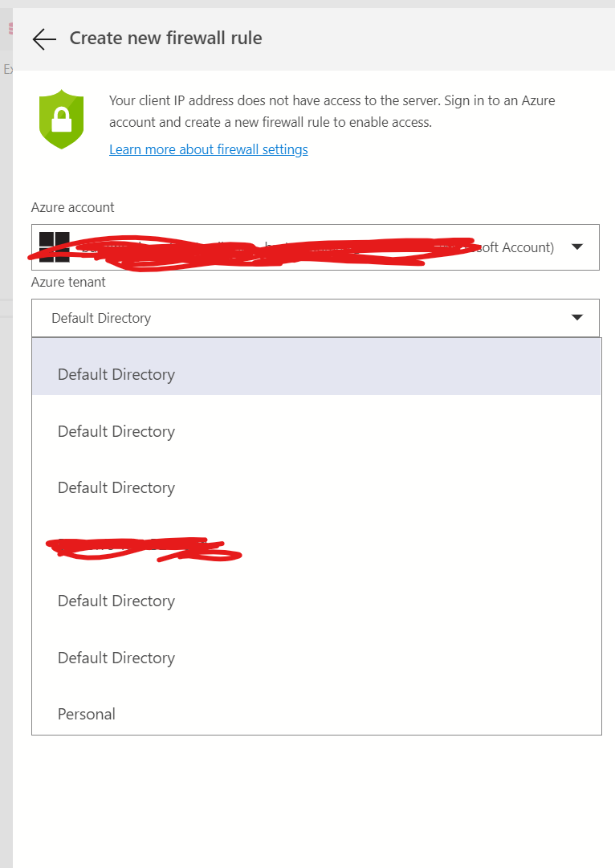Screen dimensions: 615x868
Task: Select the Default Directory option above the redacted entry
Action: pyautogui.click(x=116, y=487)
